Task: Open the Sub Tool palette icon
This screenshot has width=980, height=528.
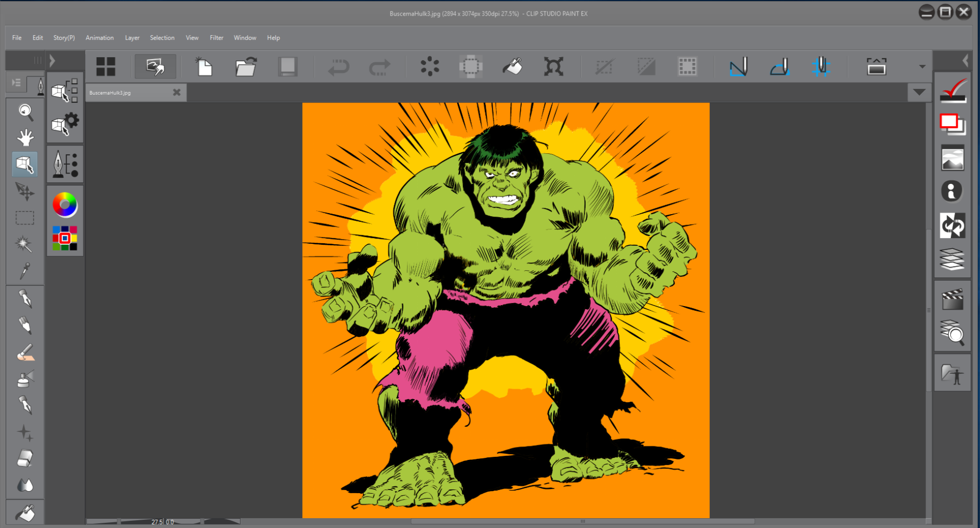Action: pos(65,90)
